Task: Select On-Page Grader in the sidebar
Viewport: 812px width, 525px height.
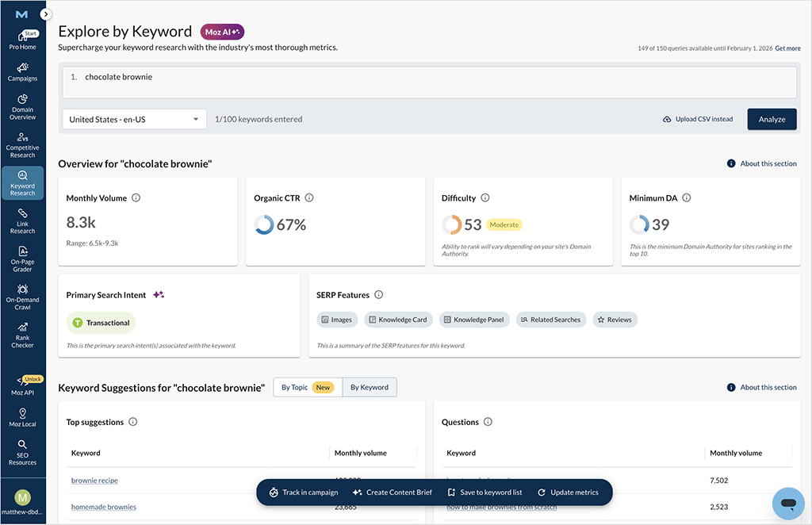Action: [x=23, y=258]
